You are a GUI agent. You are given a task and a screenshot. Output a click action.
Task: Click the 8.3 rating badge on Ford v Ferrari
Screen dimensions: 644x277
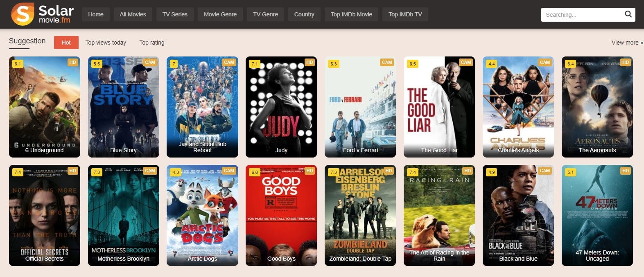(x=334, y=64)
